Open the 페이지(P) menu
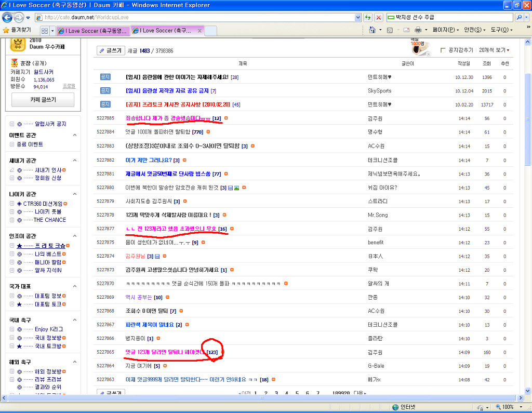 click(x=445, y=30)
